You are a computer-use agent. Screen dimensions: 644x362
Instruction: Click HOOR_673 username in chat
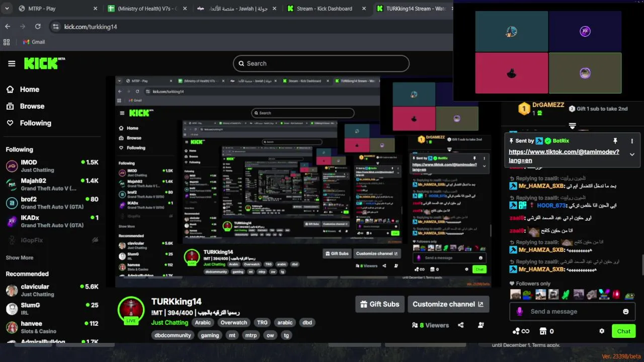[551, 205]
